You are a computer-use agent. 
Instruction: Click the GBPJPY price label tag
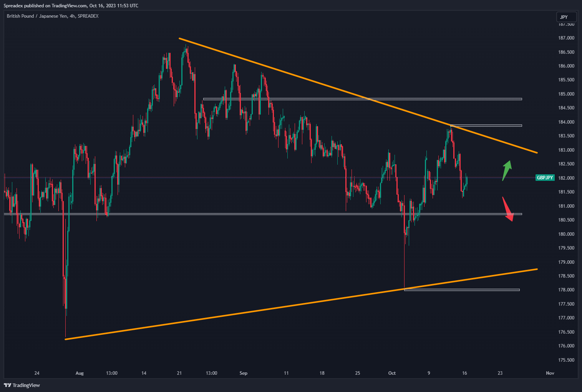(545, 178)
